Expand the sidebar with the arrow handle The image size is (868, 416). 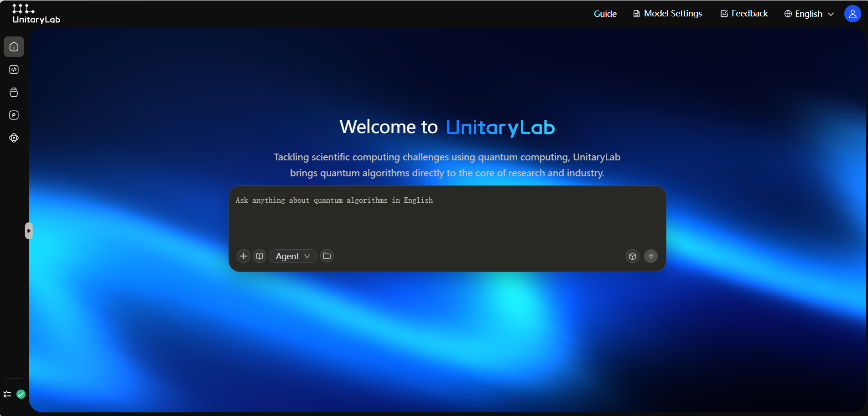[x=29, y=231]
